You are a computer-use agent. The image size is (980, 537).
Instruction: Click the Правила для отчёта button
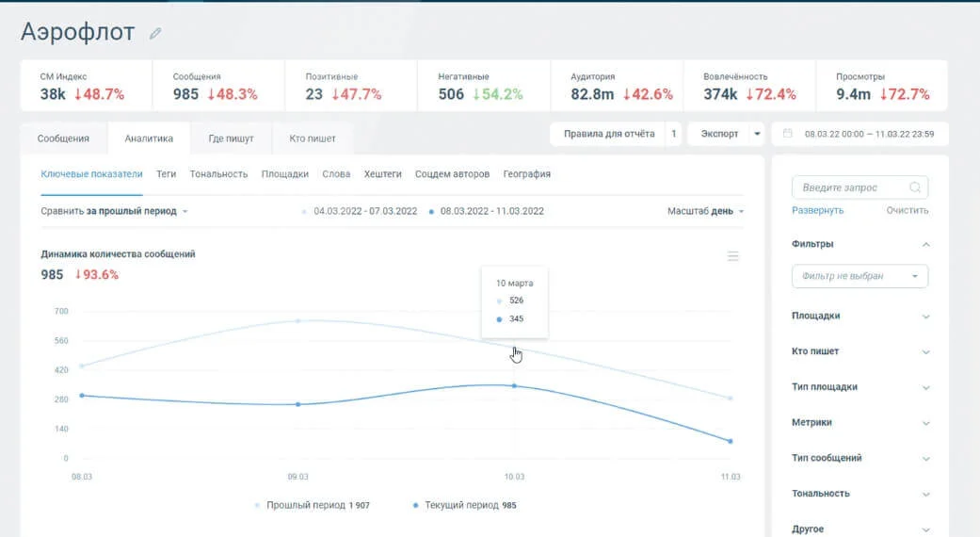[609, 134]
